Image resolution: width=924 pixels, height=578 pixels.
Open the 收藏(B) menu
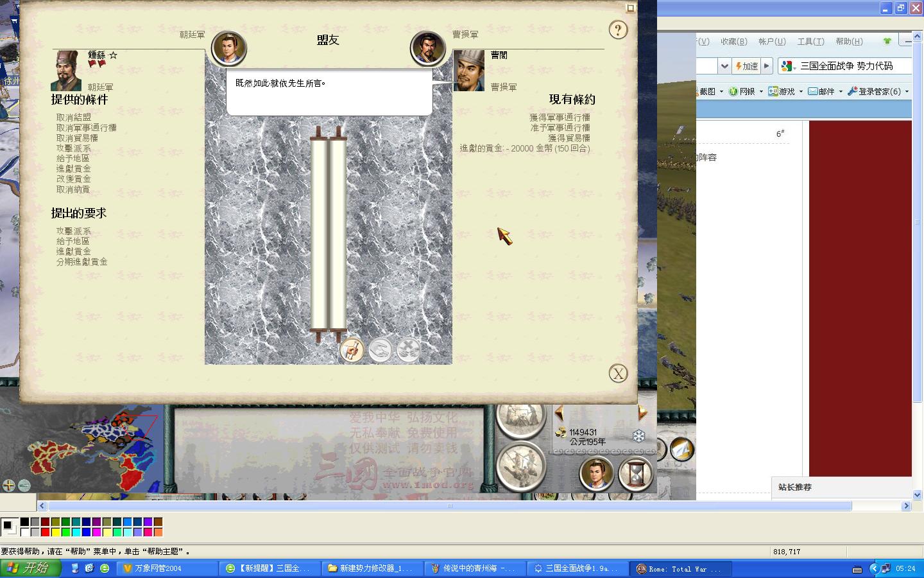[x=733, y=42]
